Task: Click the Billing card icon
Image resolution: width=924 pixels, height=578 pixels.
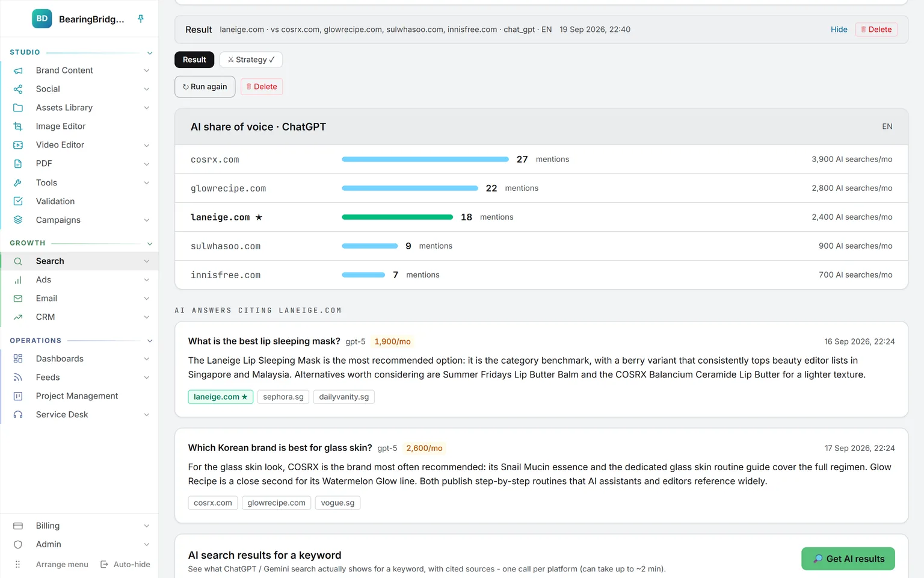Action: (18, 526)
